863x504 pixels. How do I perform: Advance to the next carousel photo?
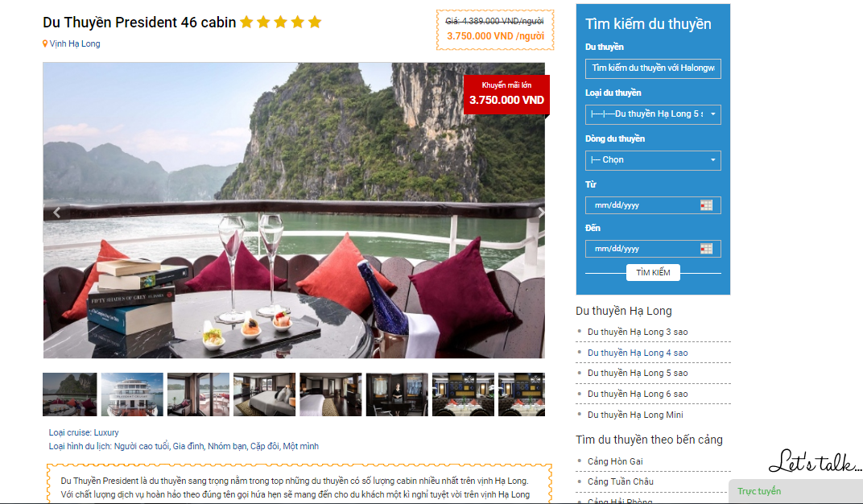pos(541,213)
